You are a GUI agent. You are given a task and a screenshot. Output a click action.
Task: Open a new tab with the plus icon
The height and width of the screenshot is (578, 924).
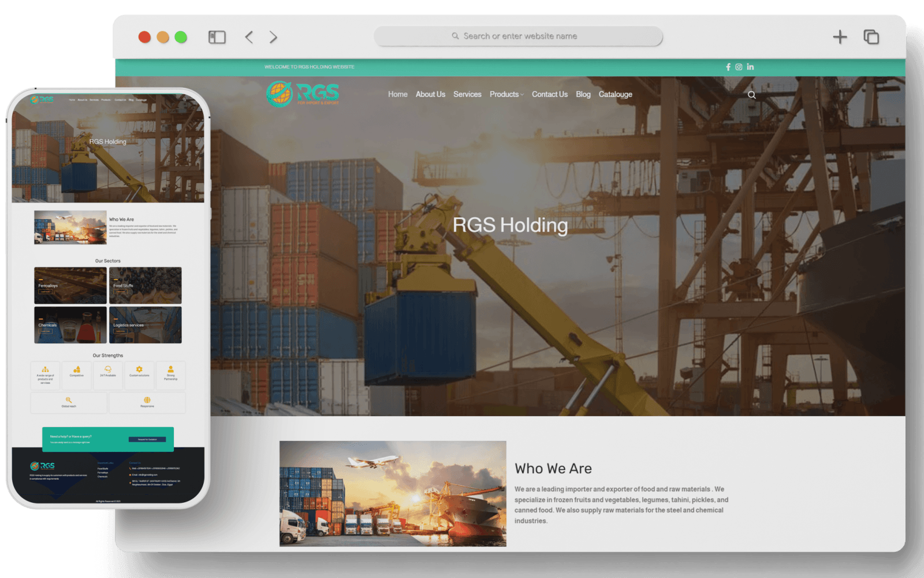(x=840, y=38)
